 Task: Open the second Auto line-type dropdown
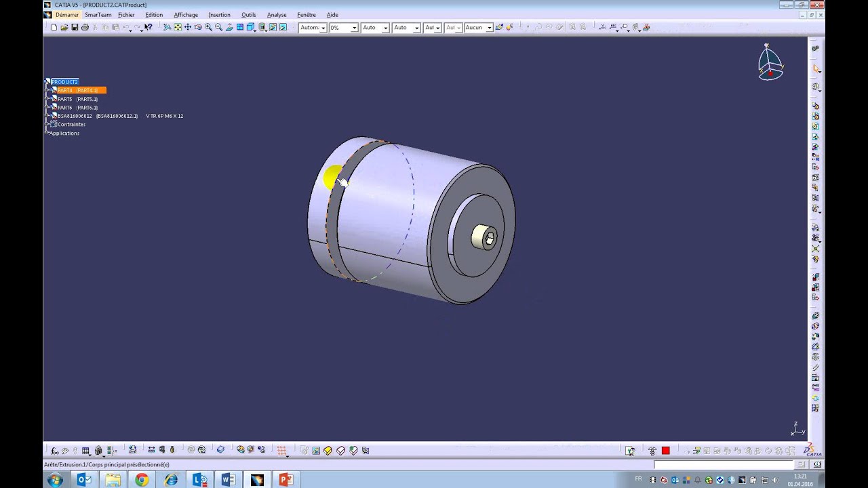pos(416,28)
